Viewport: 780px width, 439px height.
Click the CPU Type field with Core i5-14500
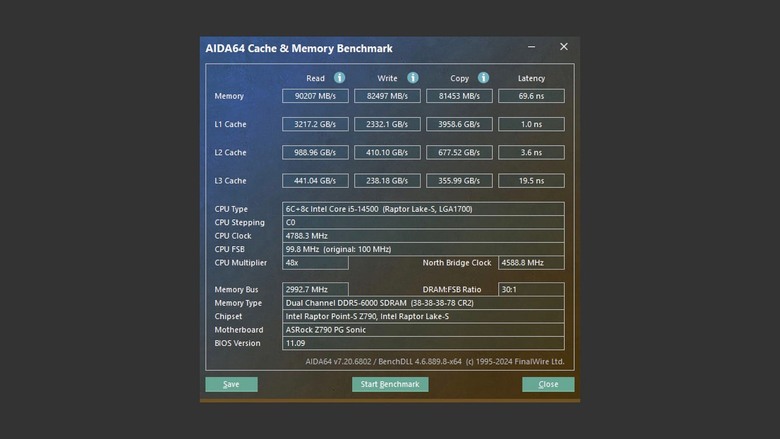coord(423,209)
